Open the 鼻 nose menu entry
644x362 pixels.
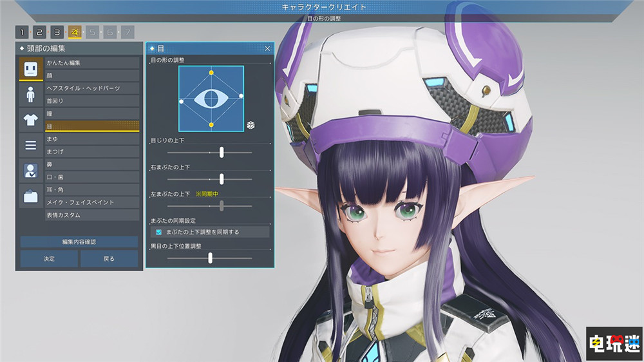pyautogui.click(x=92, y=164)
